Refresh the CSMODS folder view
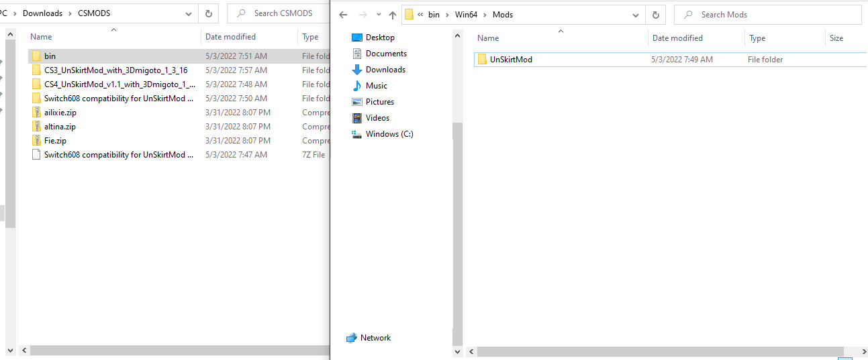 click(209, 13)
